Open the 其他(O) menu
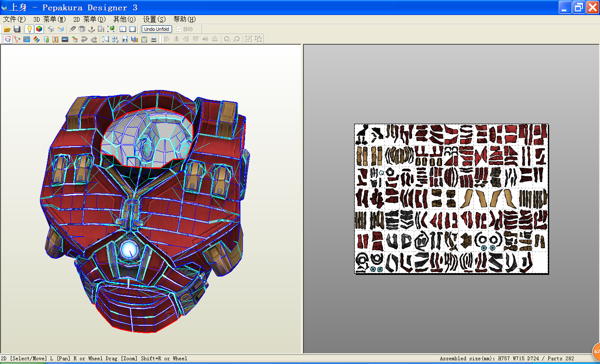 pos(125,19)
